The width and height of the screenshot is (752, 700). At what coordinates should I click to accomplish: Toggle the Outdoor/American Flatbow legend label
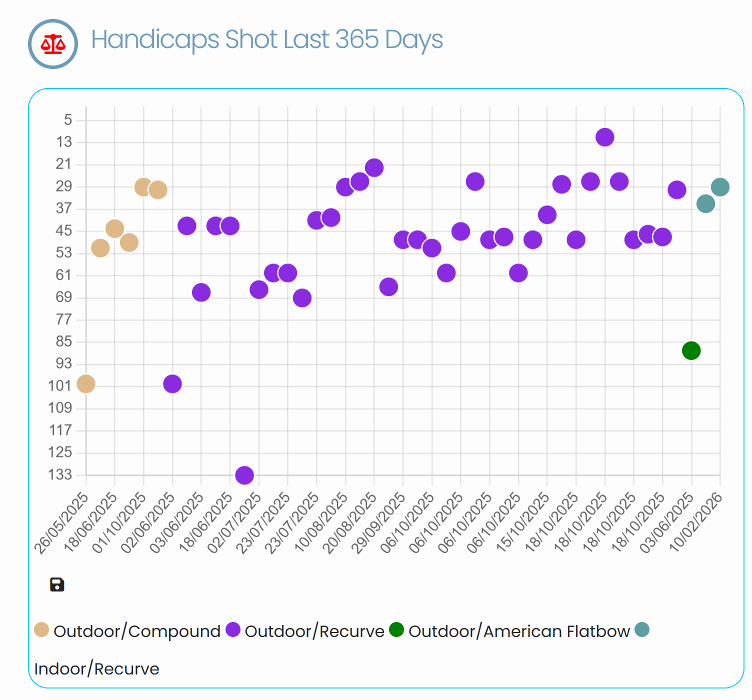coord(519,631)
